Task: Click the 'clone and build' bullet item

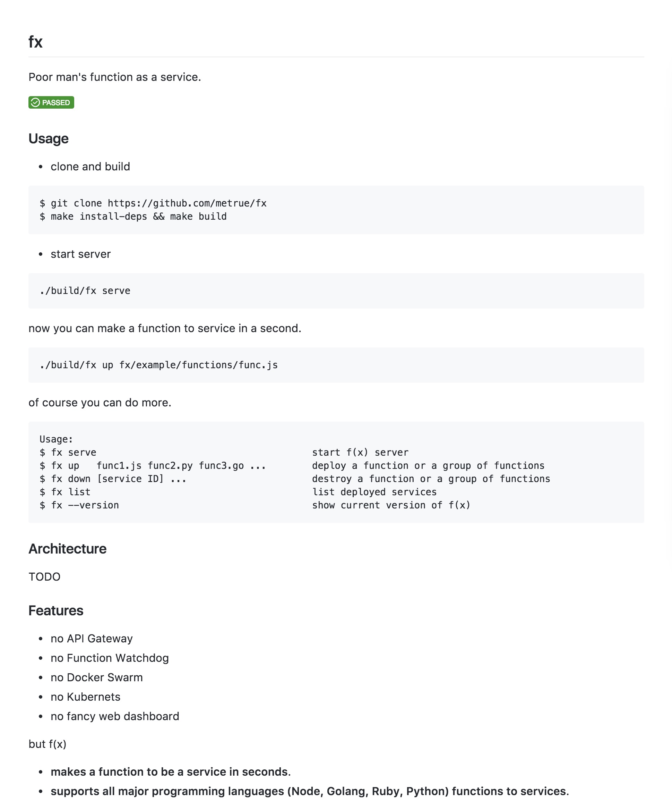Action: 91,167
